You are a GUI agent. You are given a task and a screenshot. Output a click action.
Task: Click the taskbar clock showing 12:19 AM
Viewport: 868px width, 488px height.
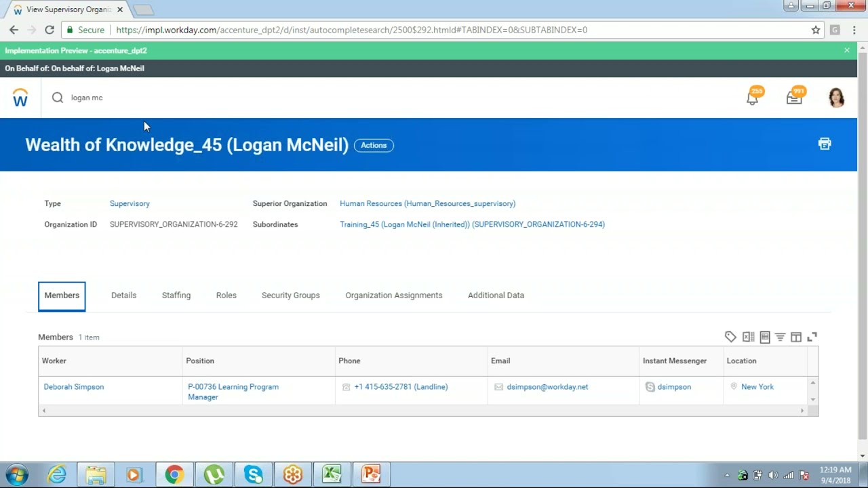tap(835, 474)
